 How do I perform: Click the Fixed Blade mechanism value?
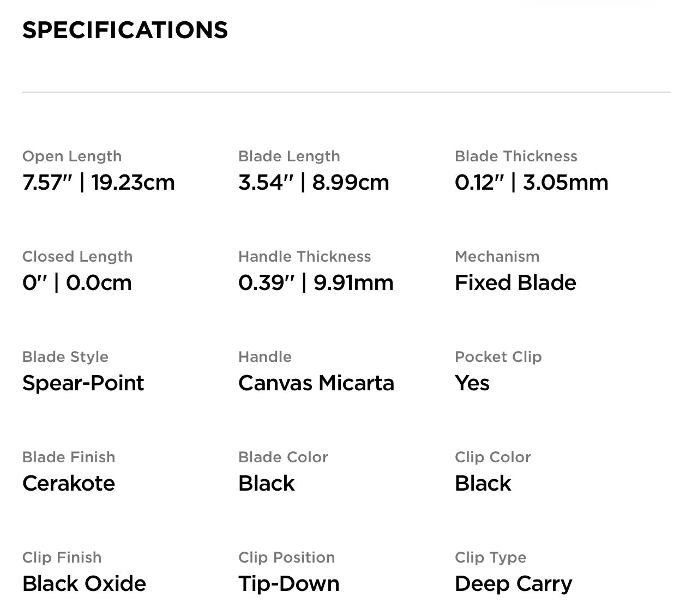click(x=515, y=283)
